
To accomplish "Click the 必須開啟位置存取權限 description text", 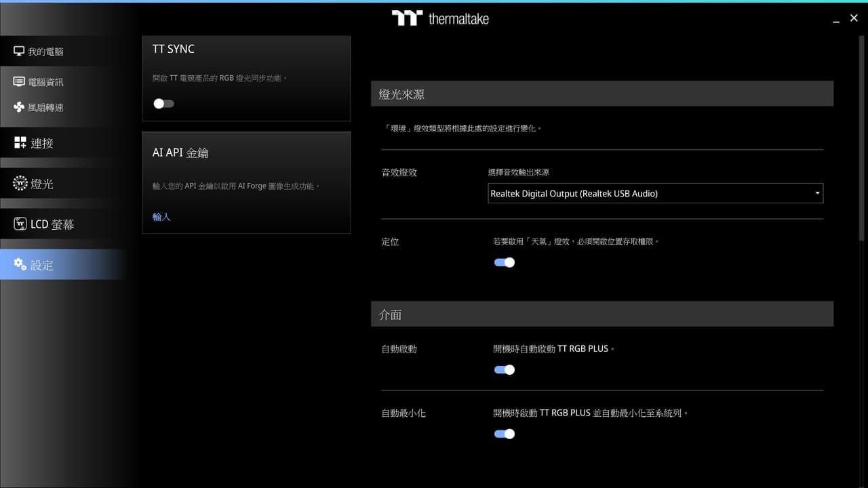I will click(x=616, y=241).
